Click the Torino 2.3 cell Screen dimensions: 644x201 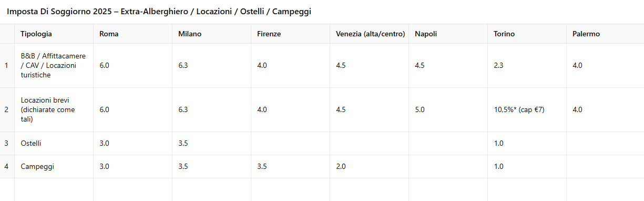tap(527, 66)
